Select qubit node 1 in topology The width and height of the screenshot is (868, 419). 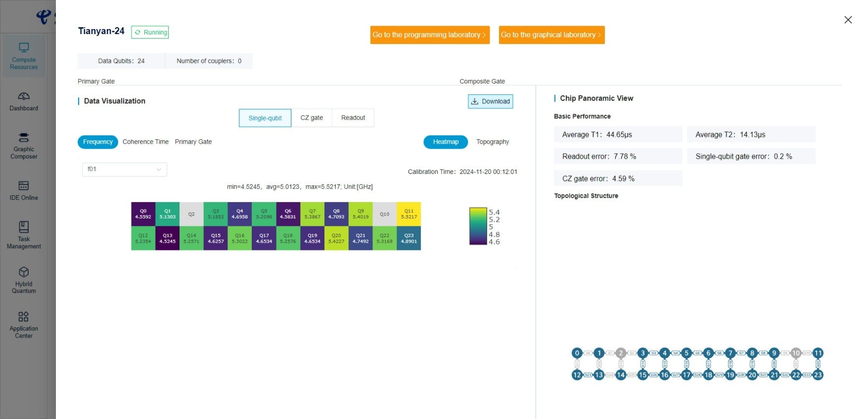pyautogui.click(x=599, y=353)
